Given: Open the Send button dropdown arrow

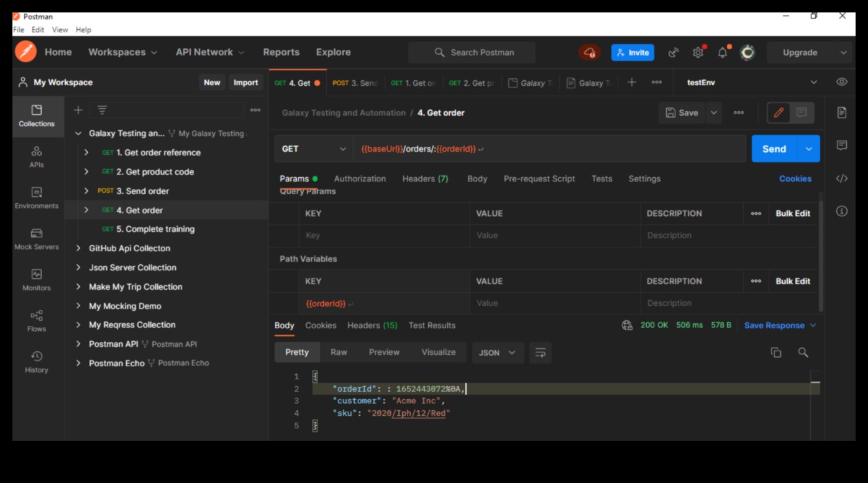Looking at the screenshot, I should coord(809,149).
